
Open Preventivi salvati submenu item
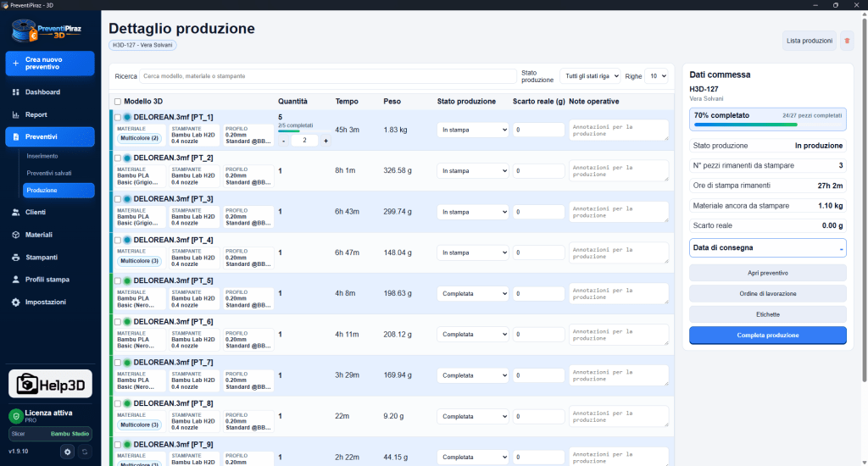coord(48,173)
